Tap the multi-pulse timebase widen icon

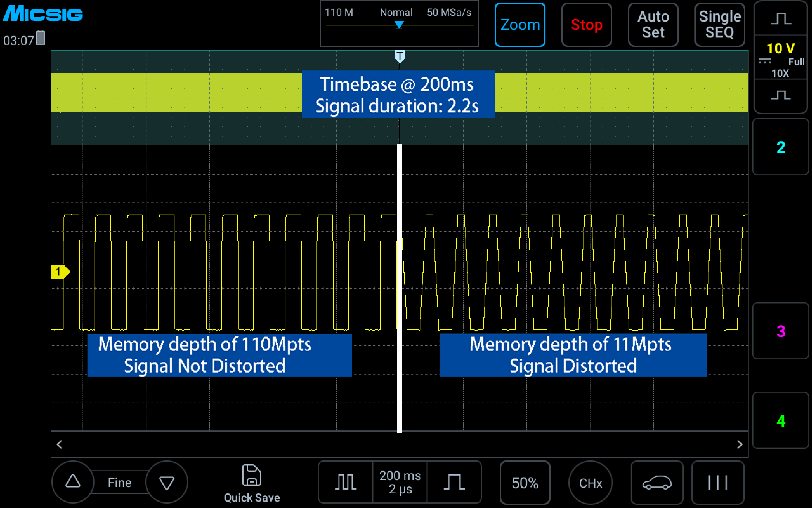(x=345, y=482)
